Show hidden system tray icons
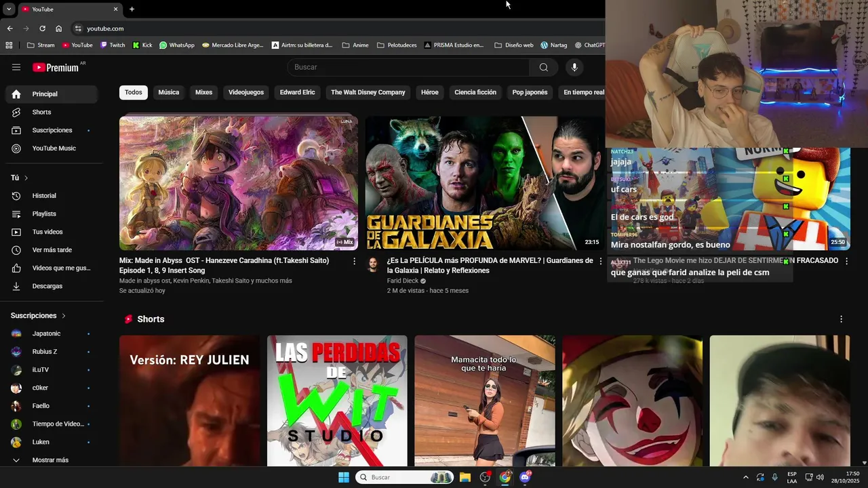The width and height of the screenshot is (868, 488). tap(746, 477)
